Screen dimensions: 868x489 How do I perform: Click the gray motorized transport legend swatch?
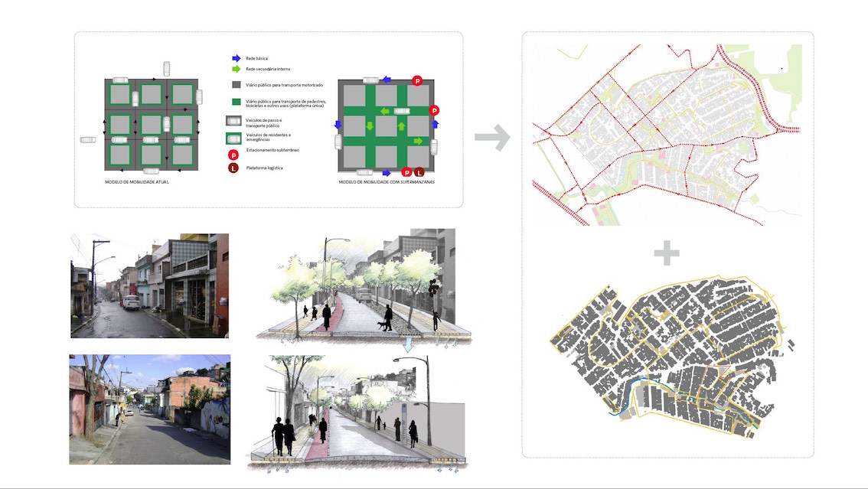(237, 84)
